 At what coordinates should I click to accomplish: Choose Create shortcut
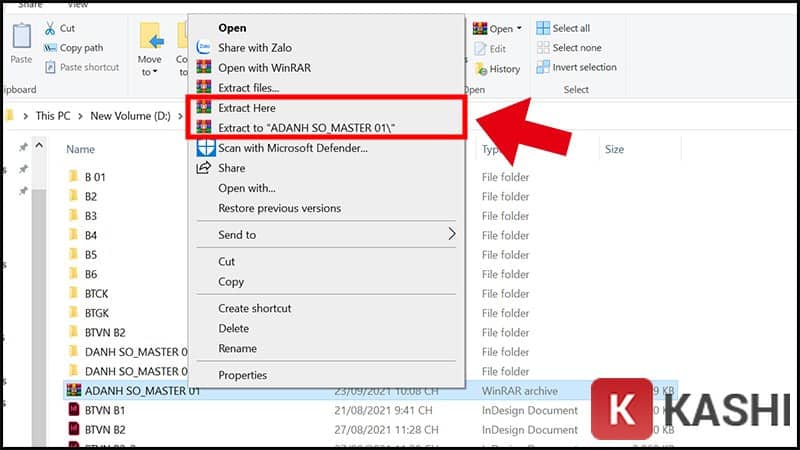[327, 308]
